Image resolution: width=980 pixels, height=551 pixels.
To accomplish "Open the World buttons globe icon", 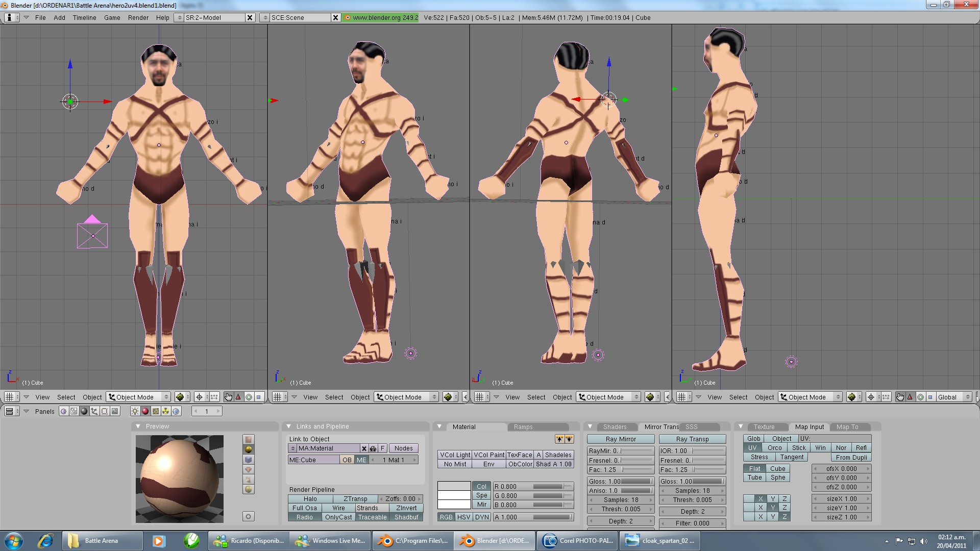I will (176, 411).
